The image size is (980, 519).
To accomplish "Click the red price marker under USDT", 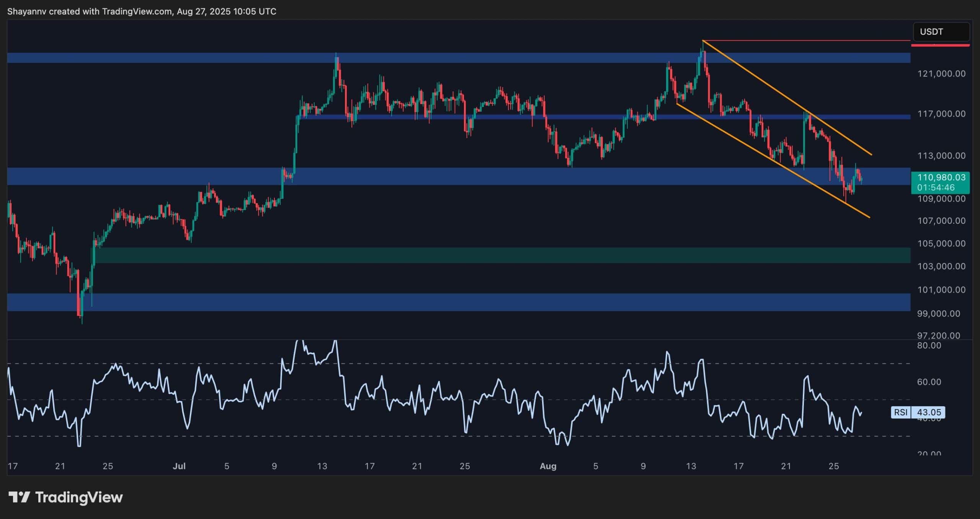I will tap(940, 46).
